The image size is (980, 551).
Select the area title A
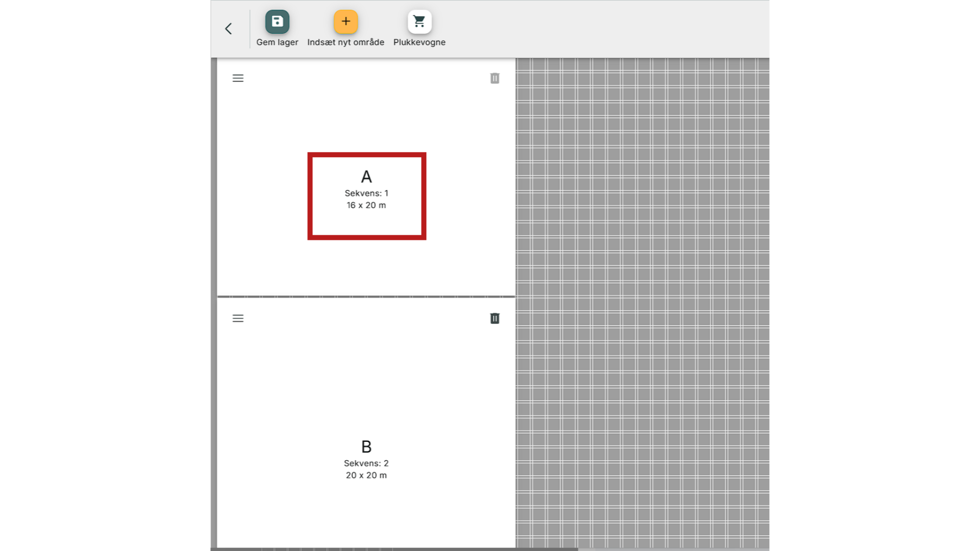[x=366, y=177]
